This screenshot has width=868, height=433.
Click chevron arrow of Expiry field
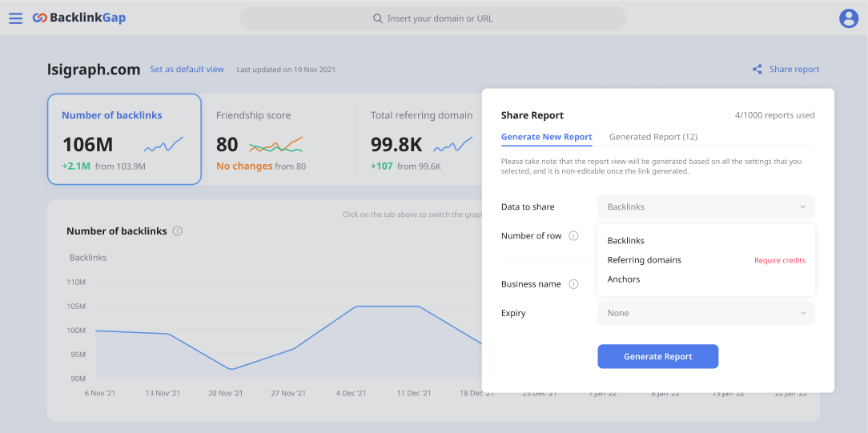pyautogui.click(x=802, y=313)
